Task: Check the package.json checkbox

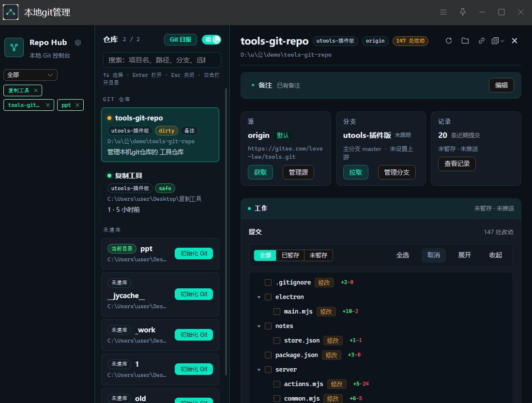Action: [x=268, y=355]
